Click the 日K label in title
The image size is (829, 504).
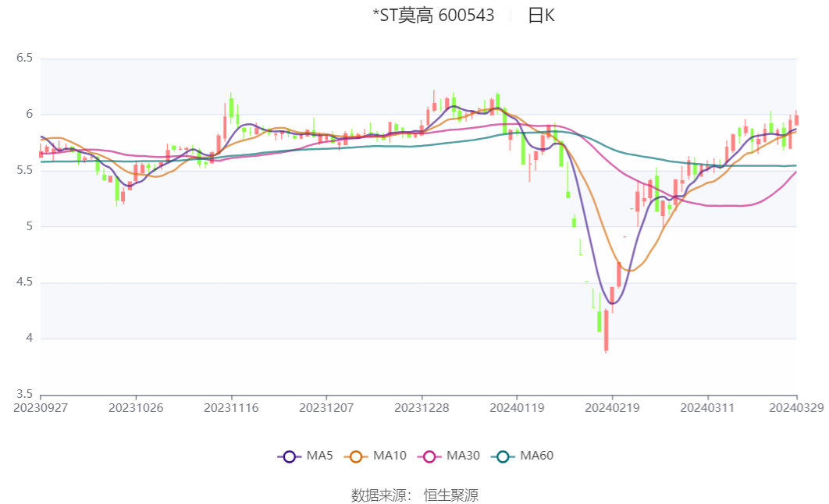(x=541, y=16)
